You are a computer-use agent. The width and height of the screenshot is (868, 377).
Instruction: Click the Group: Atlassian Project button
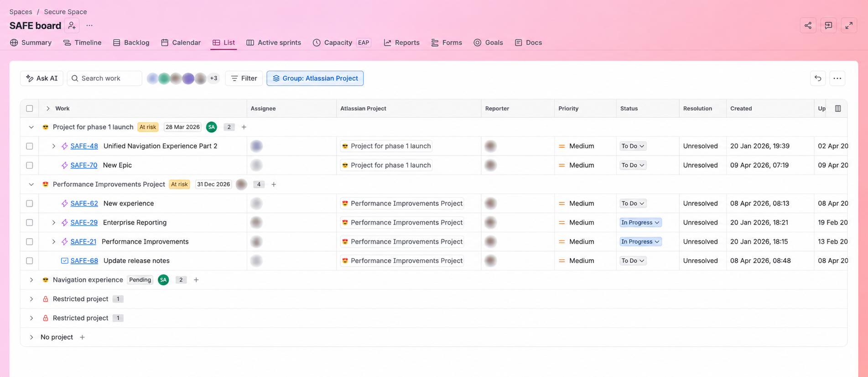pos(315,79)
